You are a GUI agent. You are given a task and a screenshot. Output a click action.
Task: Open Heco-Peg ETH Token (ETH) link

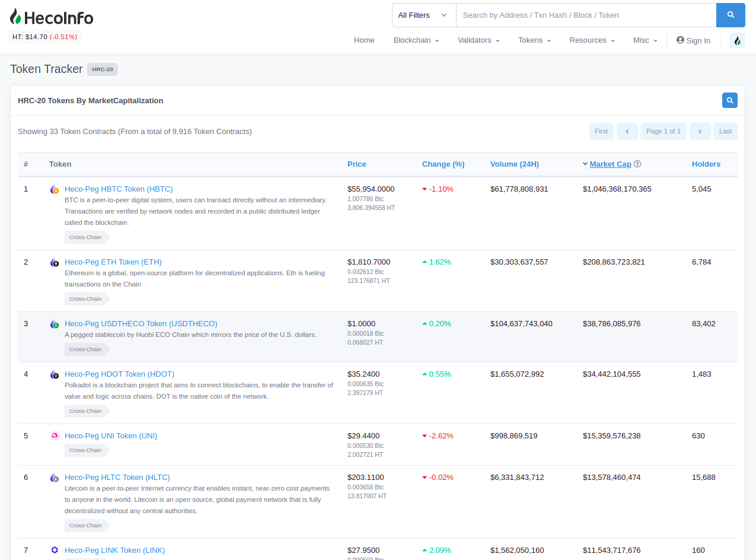pyautogui.click(x=113, y=262)
